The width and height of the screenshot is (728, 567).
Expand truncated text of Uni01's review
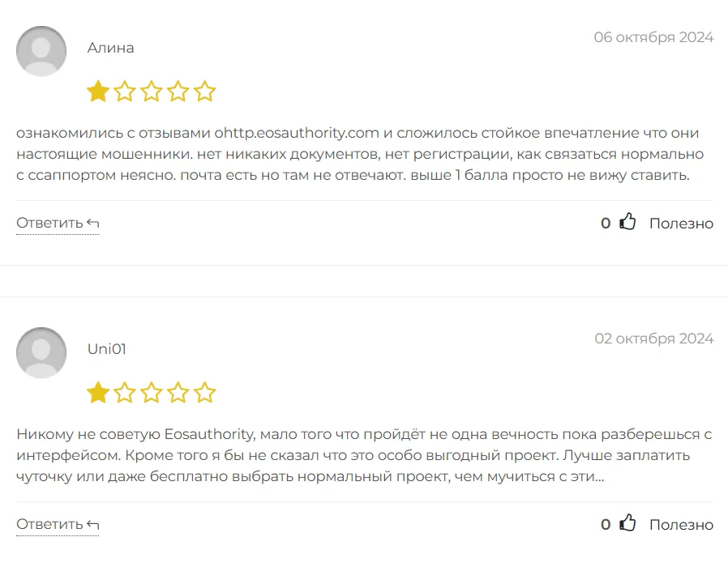(x=598, y=476)
